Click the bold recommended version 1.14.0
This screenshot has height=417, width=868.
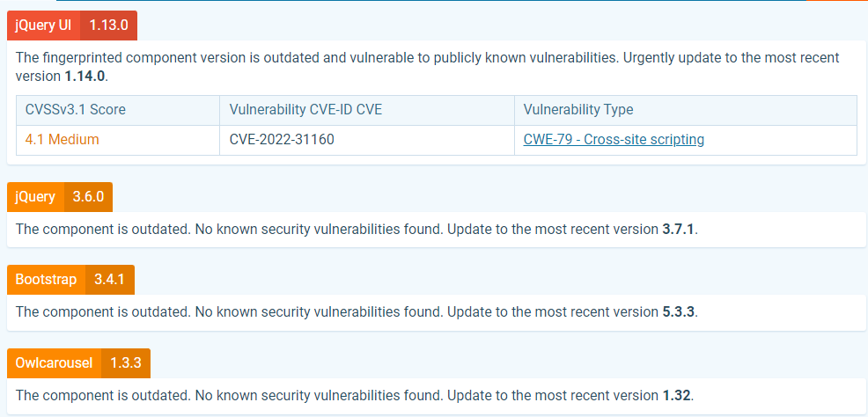(85, 75)
